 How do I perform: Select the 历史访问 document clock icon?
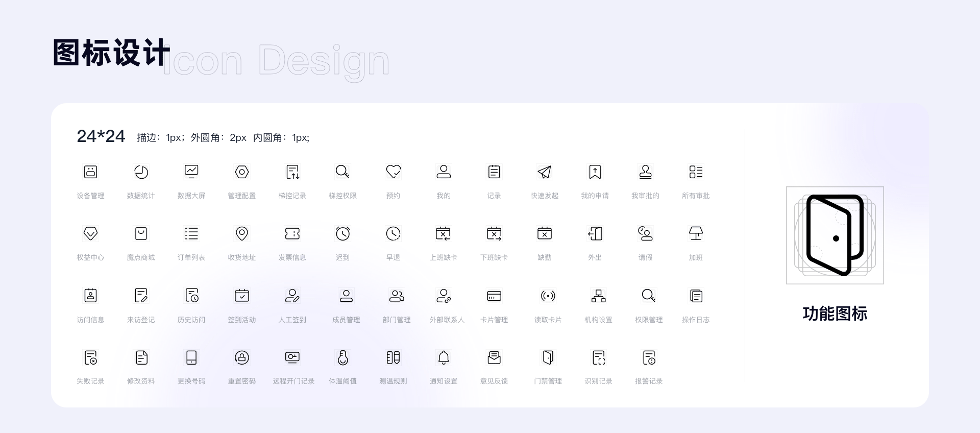(x=191, y=296)
